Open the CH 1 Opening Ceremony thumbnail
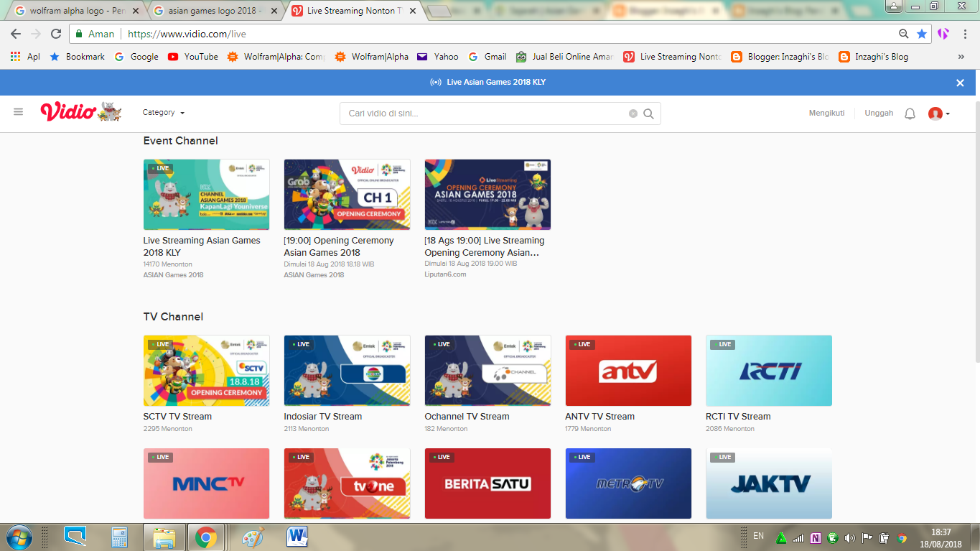 347,195
